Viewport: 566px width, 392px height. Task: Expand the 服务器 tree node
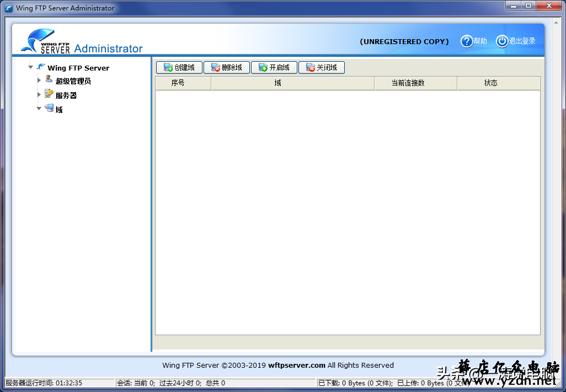39,94
